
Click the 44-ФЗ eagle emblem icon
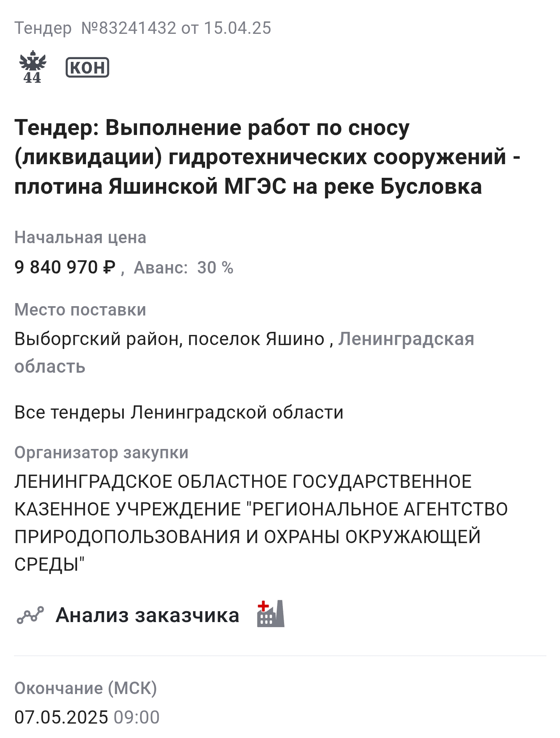[32, 67]
